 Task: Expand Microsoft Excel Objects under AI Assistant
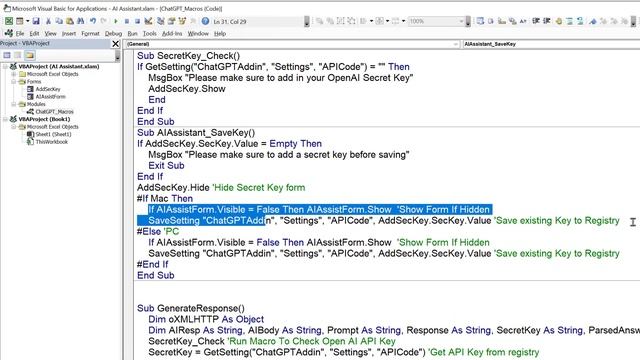click(13, 74)
